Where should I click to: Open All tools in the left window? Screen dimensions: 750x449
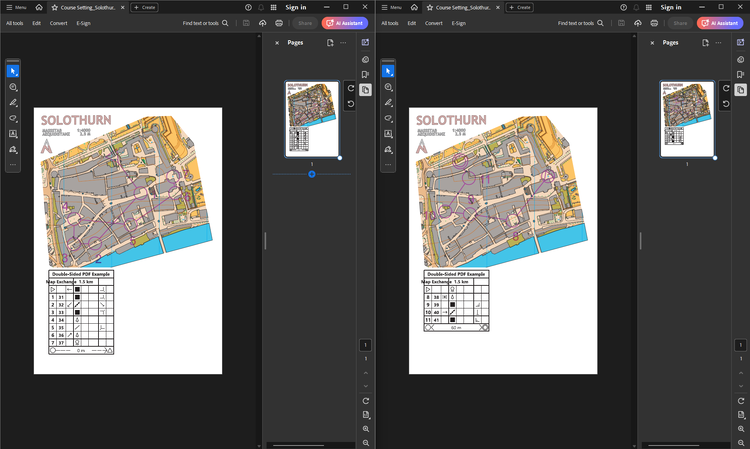tap(14, 23)
